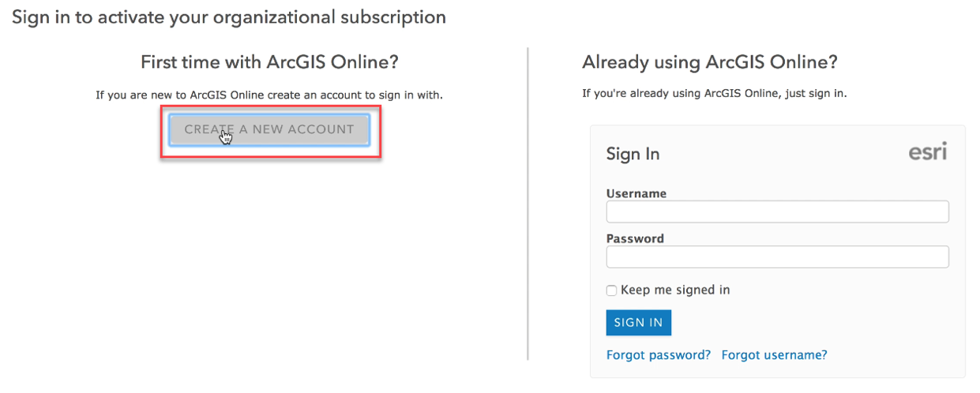Click the "Keep me signed in" label text
Viewport: 980px width, 393px height.
(x=675, y=290)
